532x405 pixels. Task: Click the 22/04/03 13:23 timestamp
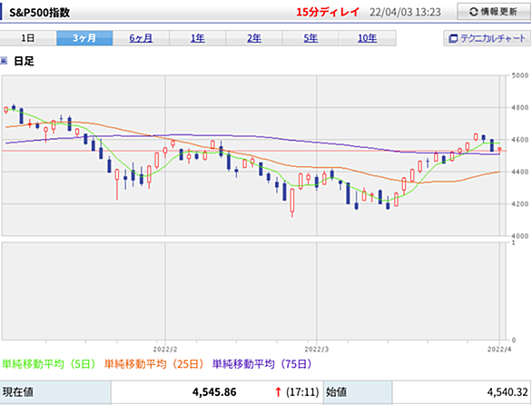click(x=405, y=13)
